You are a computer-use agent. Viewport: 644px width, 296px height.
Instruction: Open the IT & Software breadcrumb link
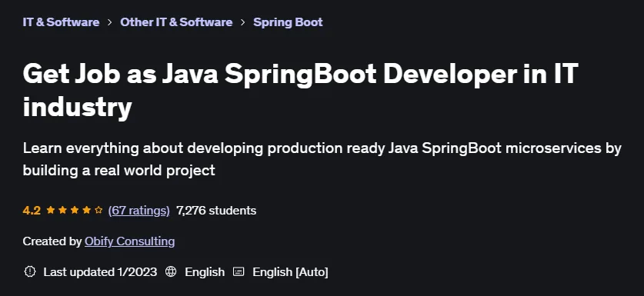tap(61, 22)
